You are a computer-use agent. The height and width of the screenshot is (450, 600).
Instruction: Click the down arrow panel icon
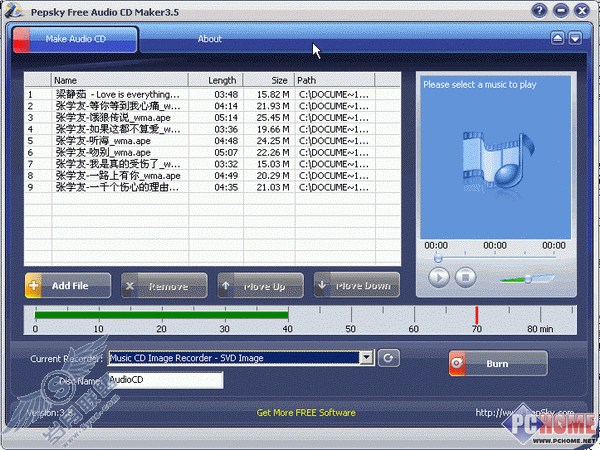click(x=575, y=38)
